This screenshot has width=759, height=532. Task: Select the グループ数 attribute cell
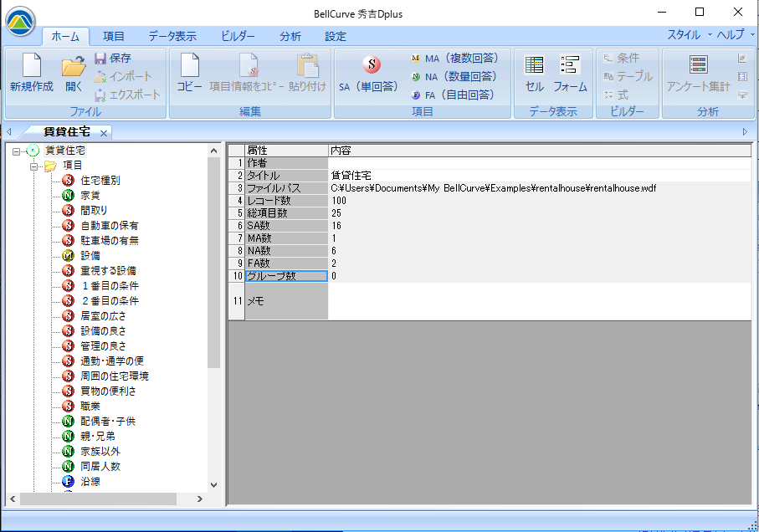click(286, 276)
